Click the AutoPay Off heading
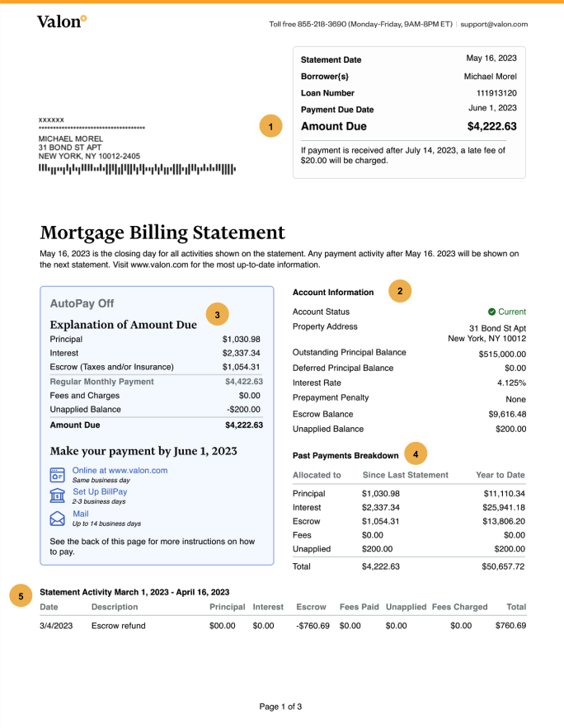 (82, 303)
